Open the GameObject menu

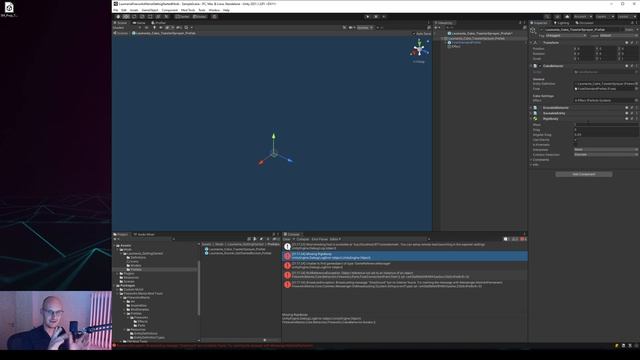(150, 10)
